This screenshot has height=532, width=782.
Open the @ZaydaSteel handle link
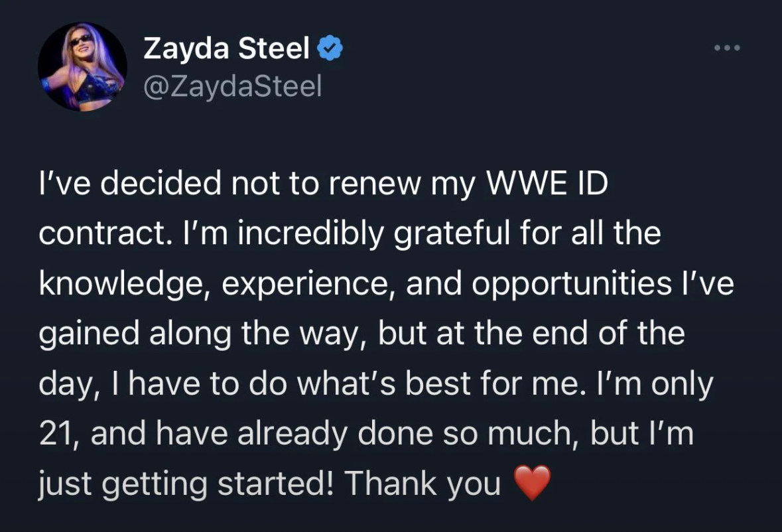click(x=232, y=86)
